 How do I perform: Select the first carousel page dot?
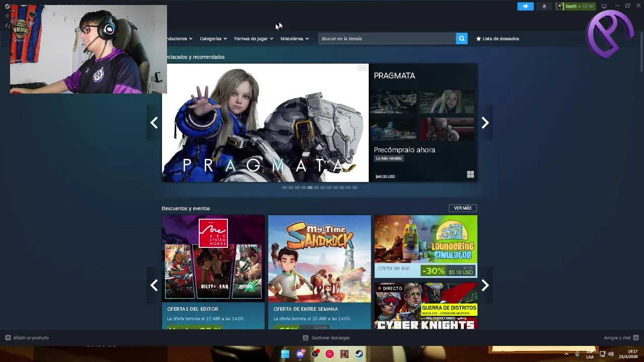point(284,188)
